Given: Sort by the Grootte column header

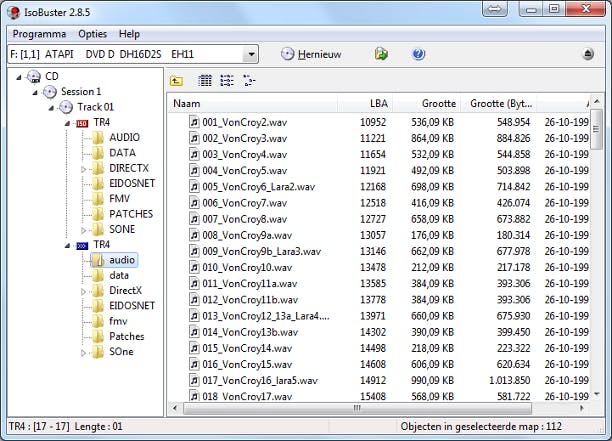Looking at the screenshot, I should (427, 103).
